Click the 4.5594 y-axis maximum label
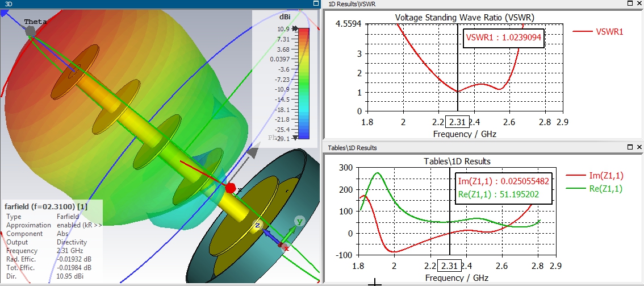Image resolution: width=644 pixels, height=286 pixels. click(348, 24)
